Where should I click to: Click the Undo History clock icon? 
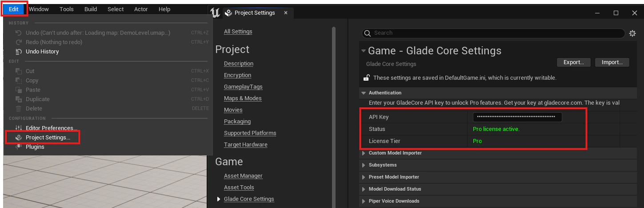(19, 52)
